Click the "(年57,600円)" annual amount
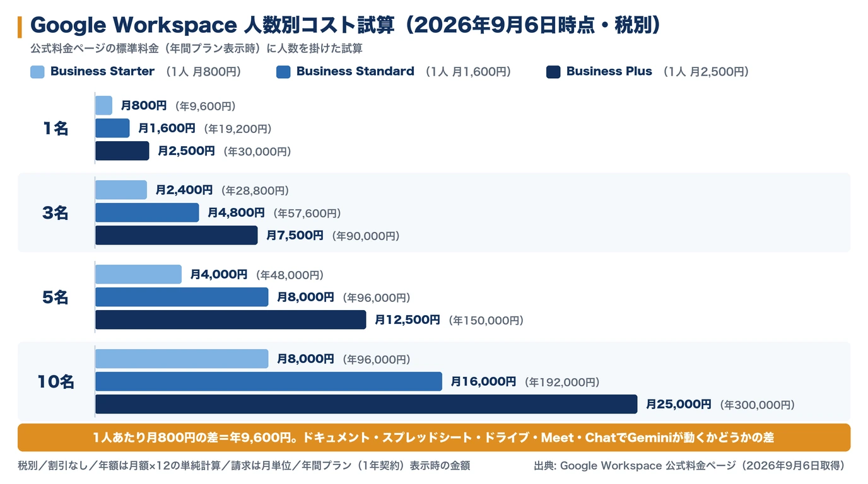The height and width of the screenshot is (484, 868). pos(307,214)
